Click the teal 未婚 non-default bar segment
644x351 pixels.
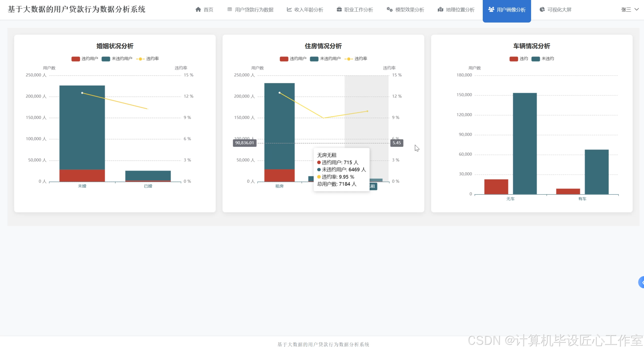coord(82,127)
